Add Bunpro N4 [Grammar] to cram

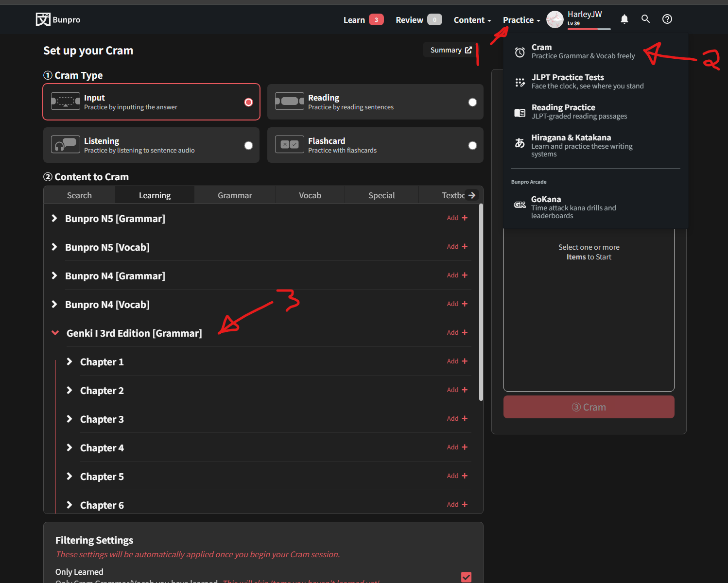pos(457,275)
